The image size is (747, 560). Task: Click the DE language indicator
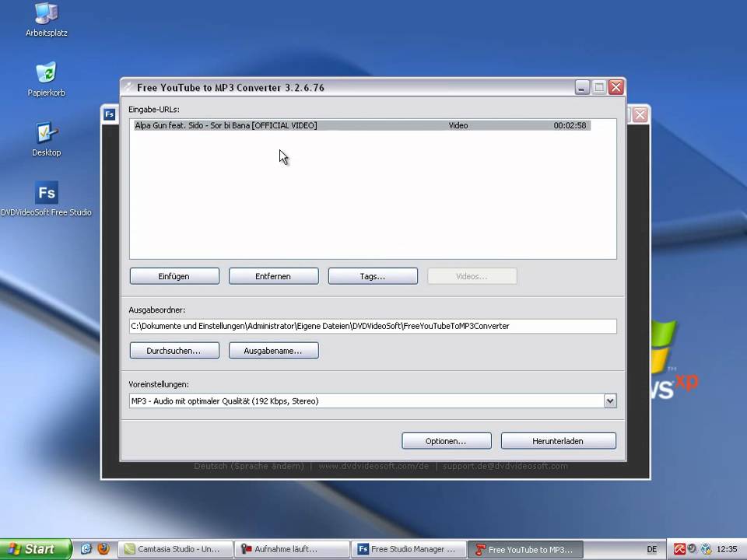click(x=652, y=550)
